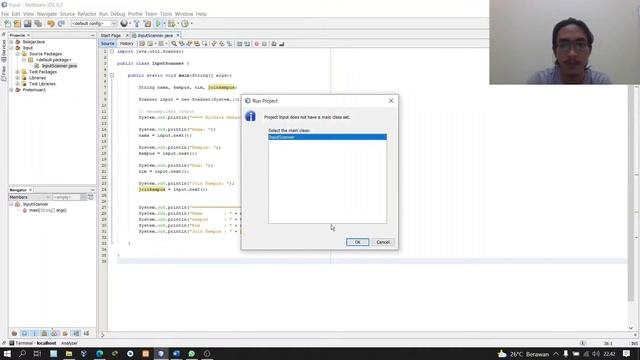Click the globe browser icon in toolbar
The image size is (640, 360).
pos(124,24)
